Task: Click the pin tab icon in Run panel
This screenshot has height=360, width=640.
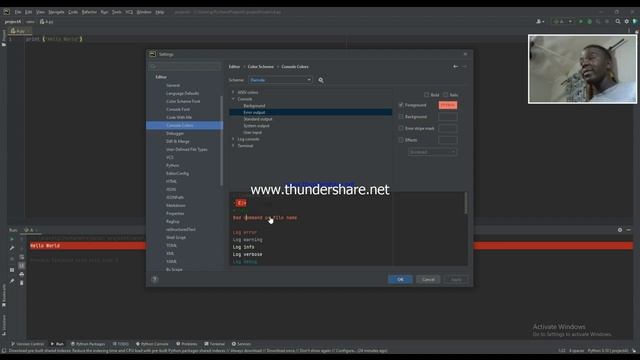Action: pyautogui.click(x=12, y=281)
